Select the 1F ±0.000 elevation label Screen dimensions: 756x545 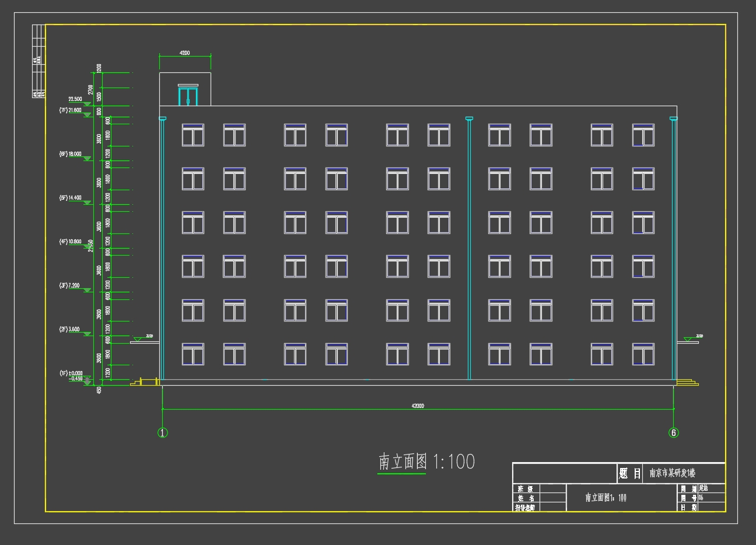71,373
